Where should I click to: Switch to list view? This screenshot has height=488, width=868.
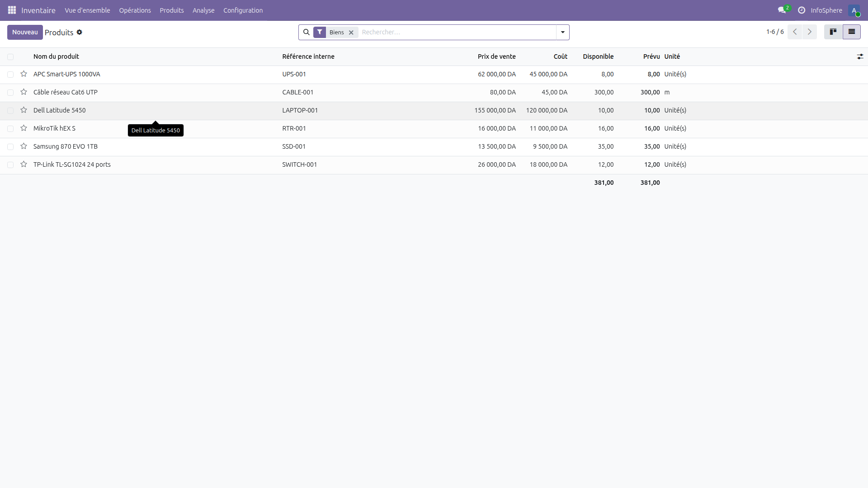tap(852, 32)
